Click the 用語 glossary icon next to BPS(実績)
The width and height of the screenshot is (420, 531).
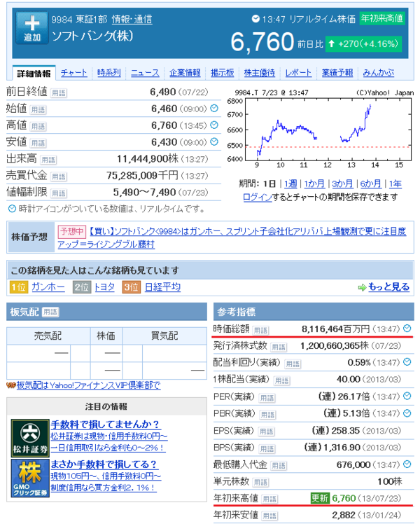[267, 449]
